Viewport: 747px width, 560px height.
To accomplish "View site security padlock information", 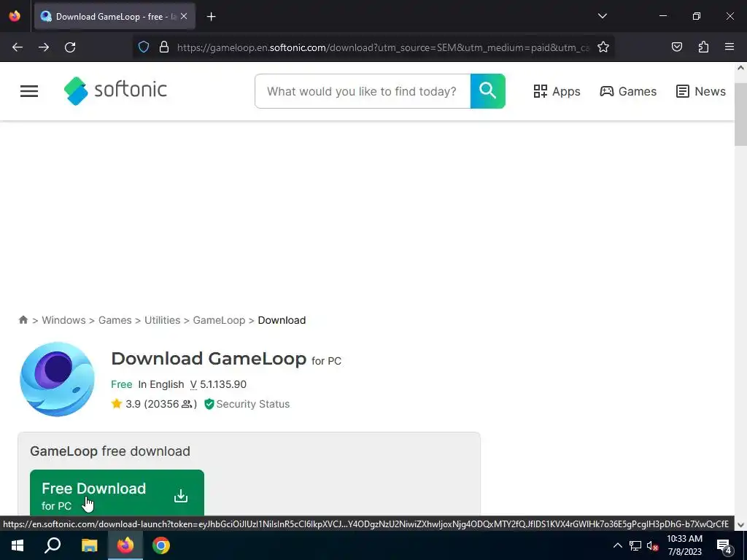I will (164, 47).
